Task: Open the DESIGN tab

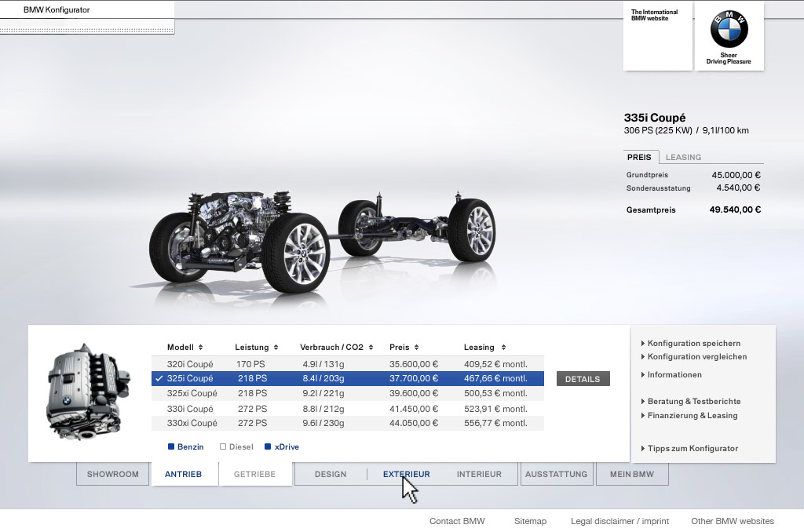Action: tap(331, 474)
